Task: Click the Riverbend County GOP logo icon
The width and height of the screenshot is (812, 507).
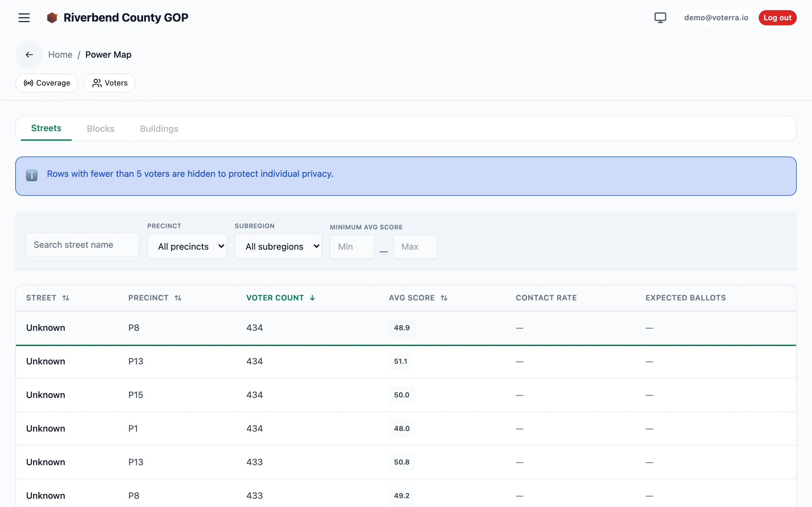Action: (52, 17)
